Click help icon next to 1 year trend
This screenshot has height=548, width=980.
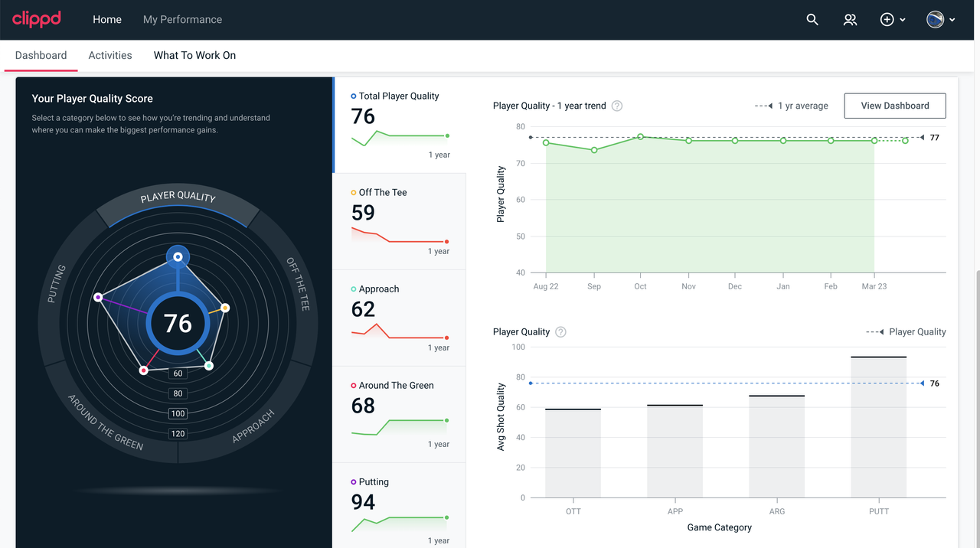coord(617,106)
